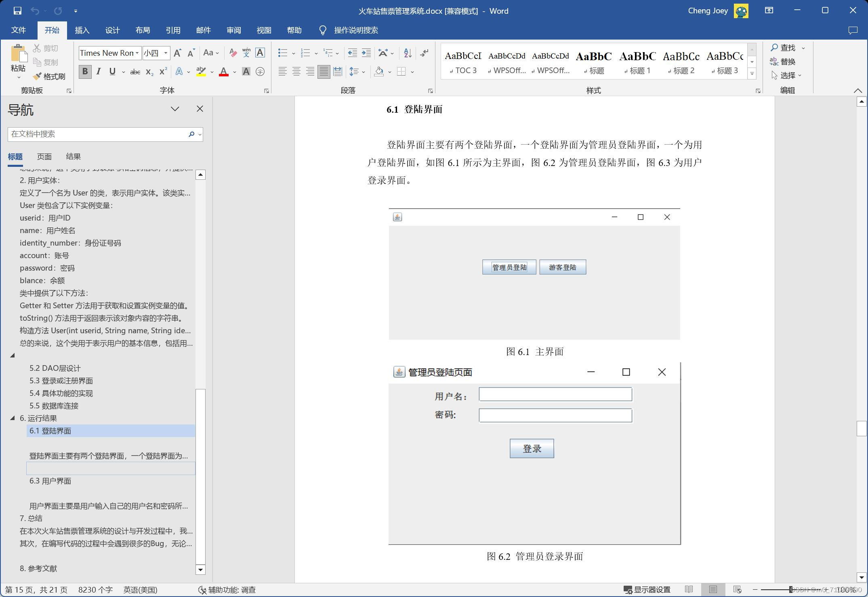
Task: Save the document using the floppy icon
Action: [x=17, y=11]
